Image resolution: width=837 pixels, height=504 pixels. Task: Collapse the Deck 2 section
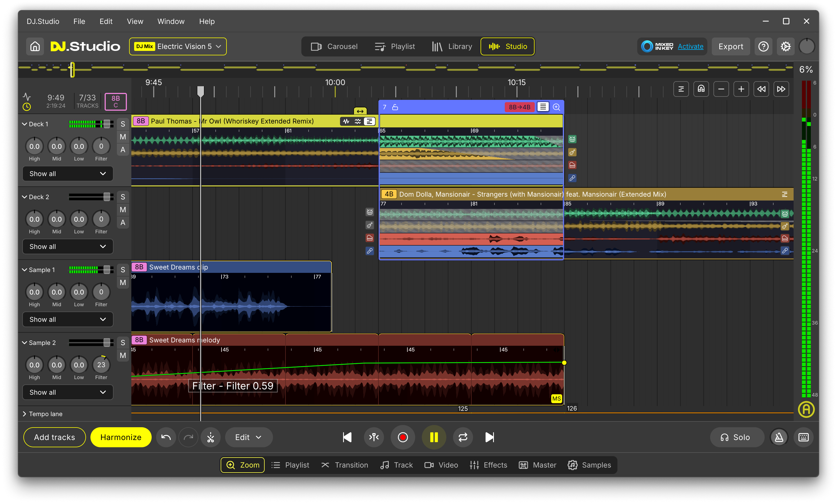point(24,197)
